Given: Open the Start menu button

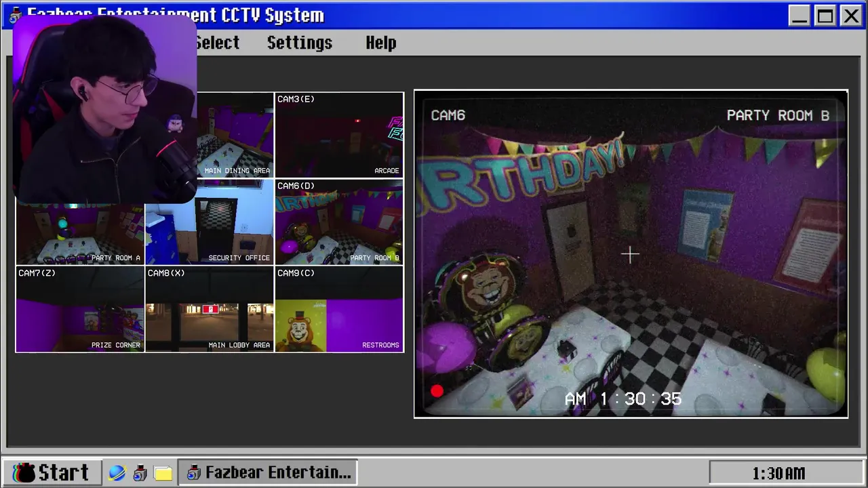Looking at the screenshot, I should click(52, 472).
